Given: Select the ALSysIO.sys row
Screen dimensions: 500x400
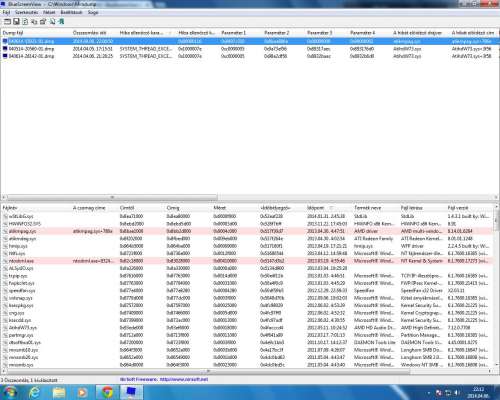Looking at the screenshot, I should tap(247, 268).
